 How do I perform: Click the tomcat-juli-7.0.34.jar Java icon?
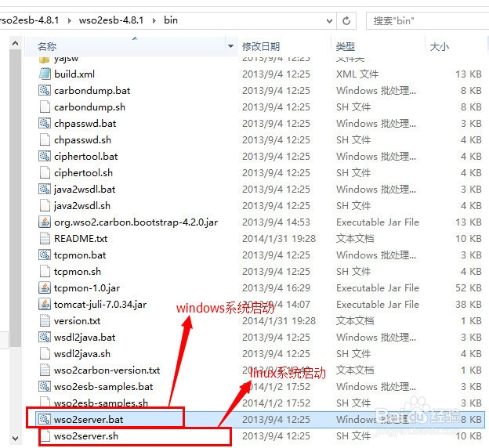tap(45, 304)
